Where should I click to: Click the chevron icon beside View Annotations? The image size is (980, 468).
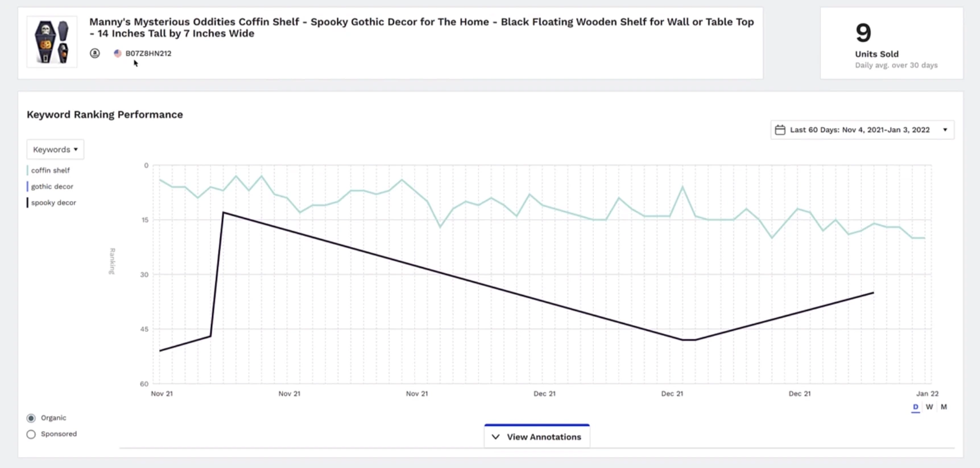click(495, 437)
